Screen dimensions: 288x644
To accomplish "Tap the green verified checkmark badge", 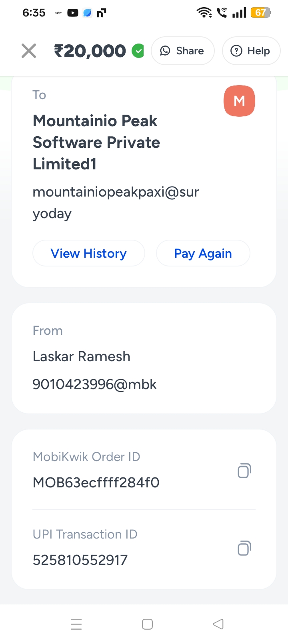I will click(x=138, y=51).
